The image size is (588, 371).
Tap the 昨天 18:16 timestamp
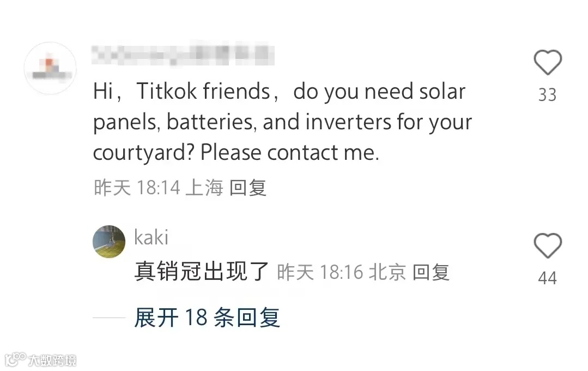(320, 272)
